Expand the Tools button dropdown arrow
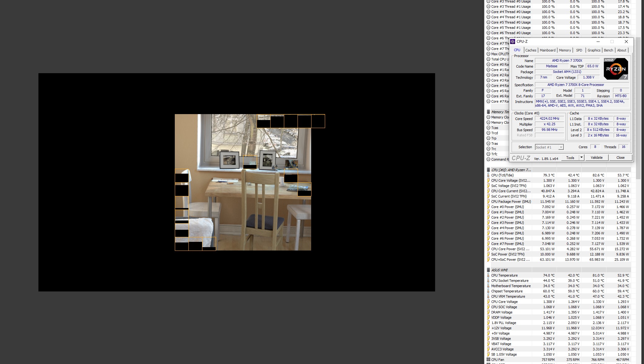Image resolution: width=644 pixels, height=364 pixels. (581, 158)
